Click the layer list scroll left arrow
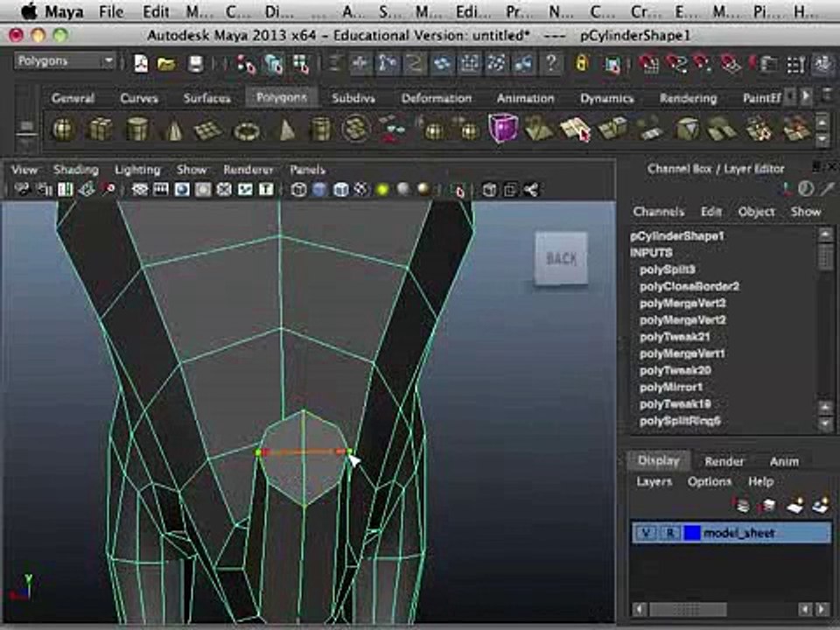The image size is (840, 630). tap(639, 609)
